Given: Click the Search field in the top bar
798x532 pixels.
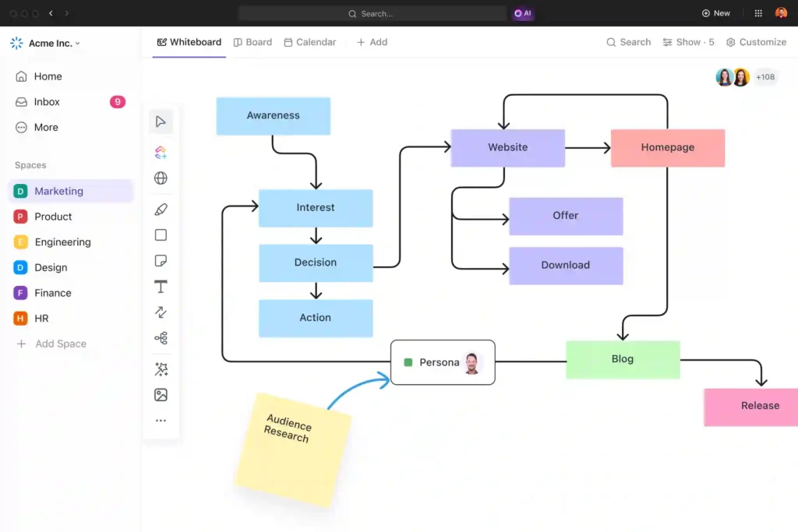Looking at the screenshot, I should [x=372, y=12].
